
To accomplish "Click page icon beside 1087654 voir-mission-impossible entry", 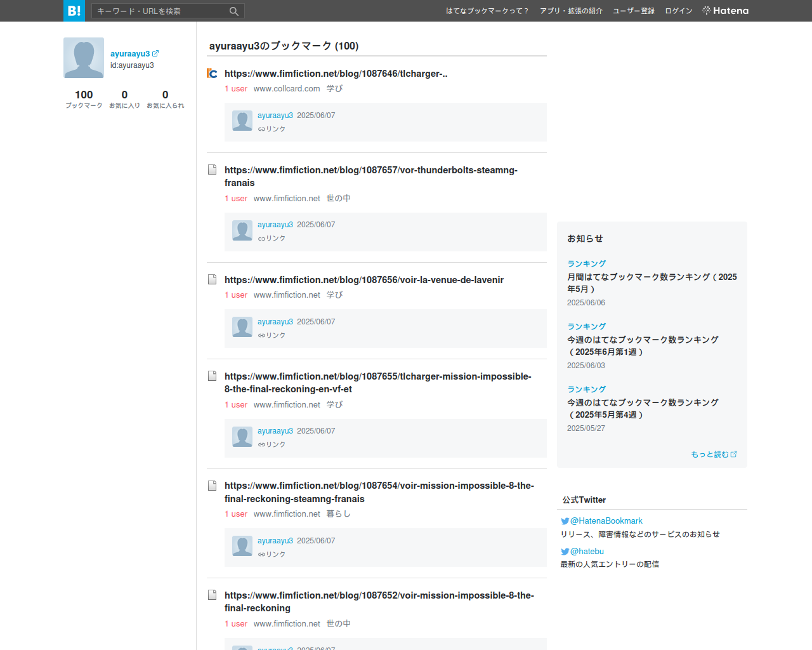I will click(213, 486).
